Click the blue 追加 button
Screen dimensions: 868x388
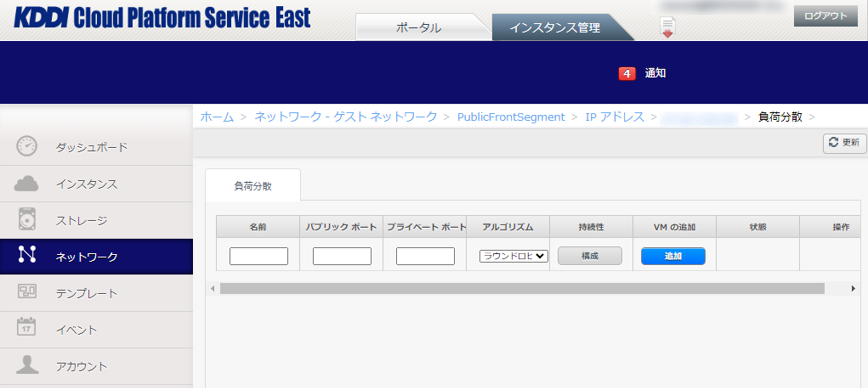point(673,256)
